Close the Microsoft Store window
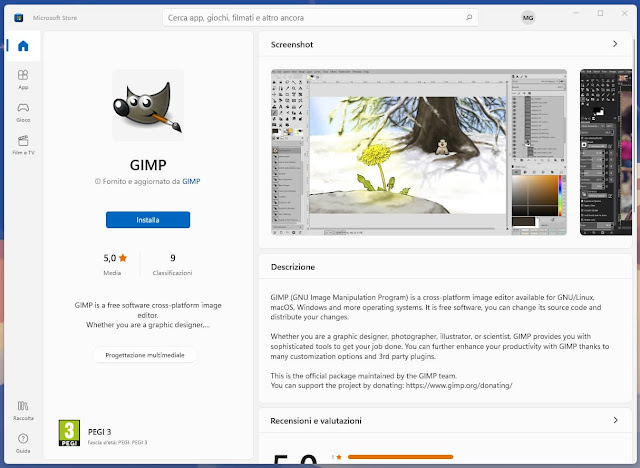Screen dimensions: 640x468 [624, 13]
